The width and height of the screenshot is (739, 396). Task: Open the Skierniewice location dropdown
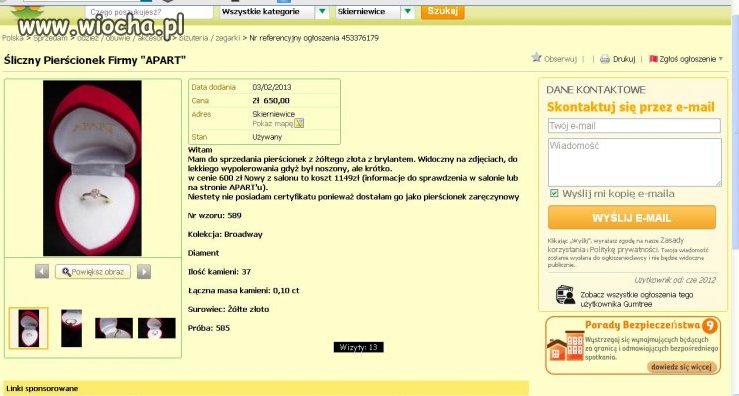click(375, 12)
